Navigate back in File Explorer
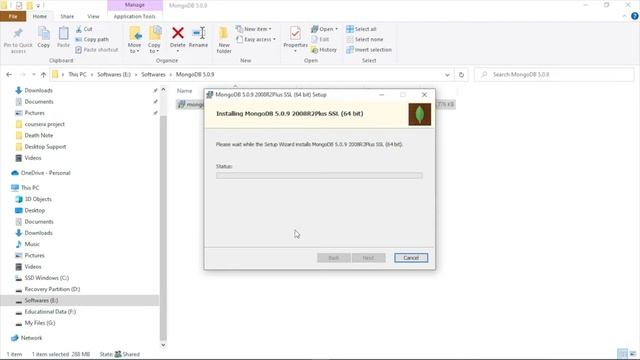 (9, 75)
